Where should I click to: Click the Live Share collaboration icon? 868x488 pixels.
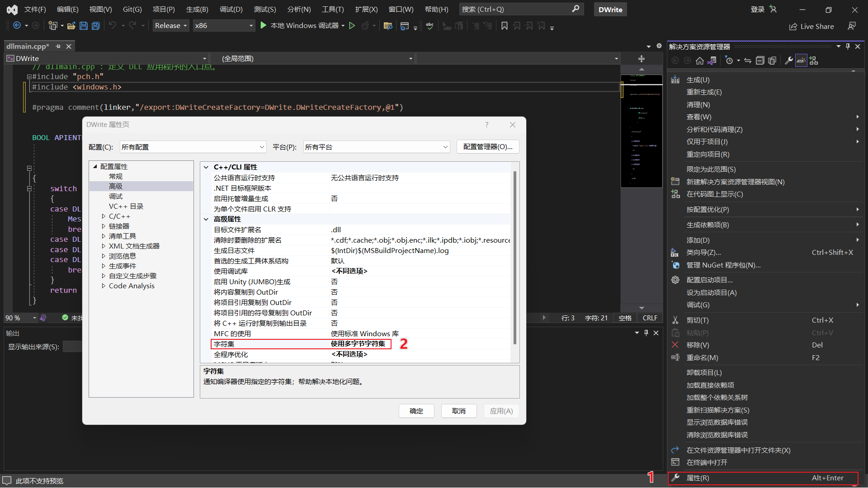pyautogui.click(x=793, y=25)
